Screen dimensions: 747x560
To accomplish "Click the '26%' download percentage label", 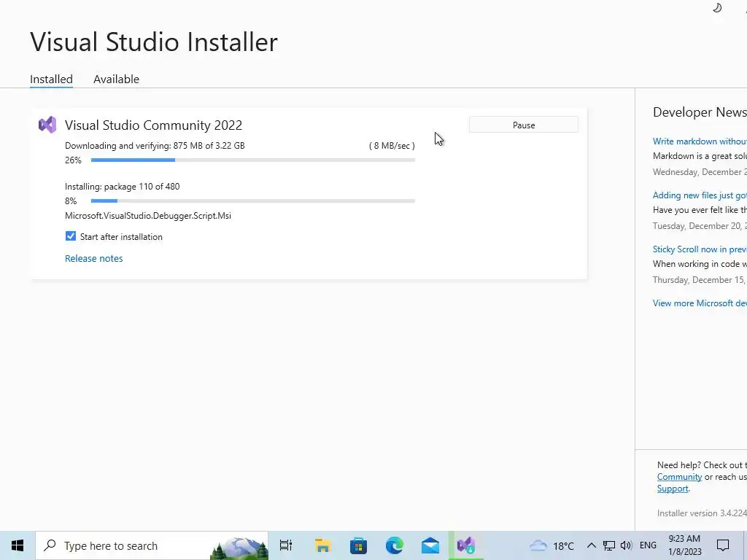I will pos(74,160).
